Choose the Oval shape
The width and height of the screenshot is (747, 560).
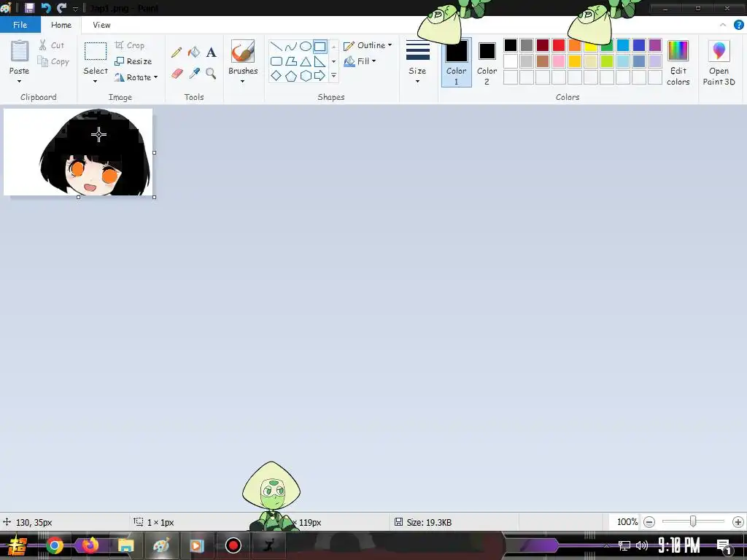(x=306, y=47)
